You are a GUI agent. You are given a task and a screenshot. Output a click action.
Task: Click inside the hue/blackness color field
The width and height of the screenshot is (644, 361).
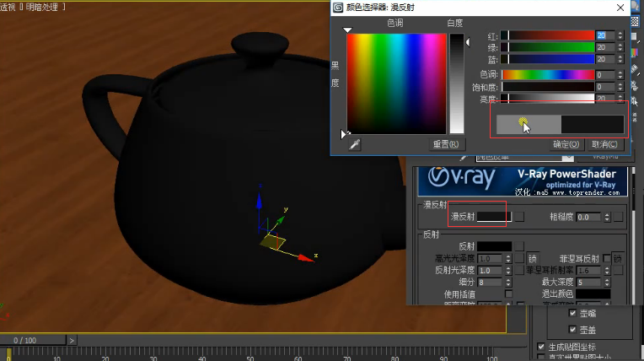pyautogui.click(x=397, y=84)
